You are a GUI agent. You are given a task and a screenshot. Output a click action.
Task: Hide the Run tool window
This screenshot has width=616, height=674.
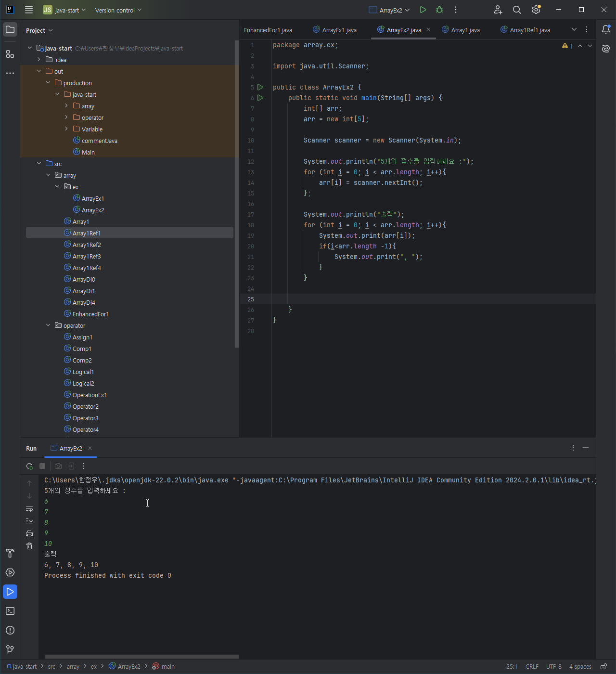(586, 448)
